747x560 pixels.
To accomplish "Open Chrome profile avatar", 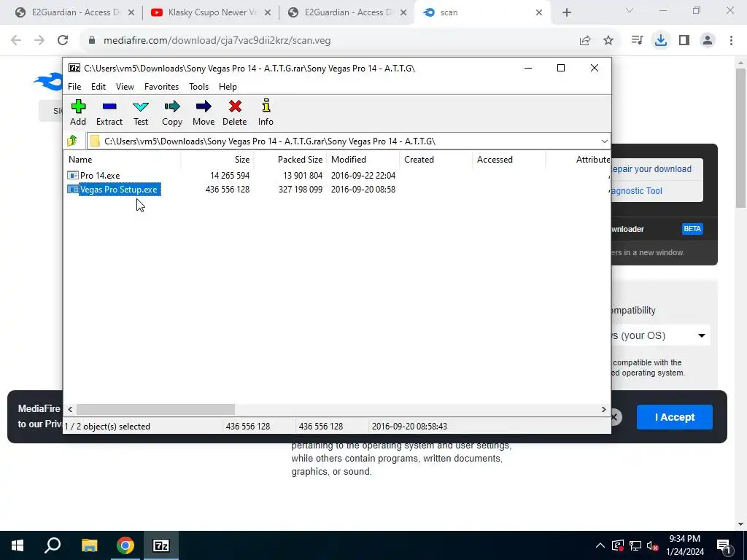I will [x=708, y=41].
